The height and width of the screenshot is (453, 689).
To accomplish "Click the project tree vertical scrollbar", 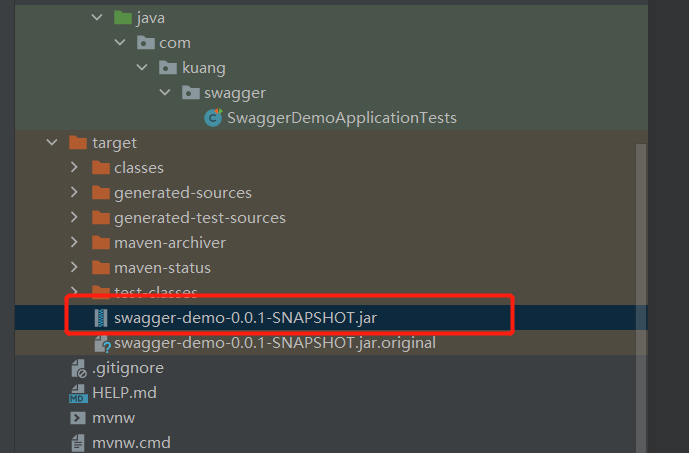I will (x=641, y=298).
